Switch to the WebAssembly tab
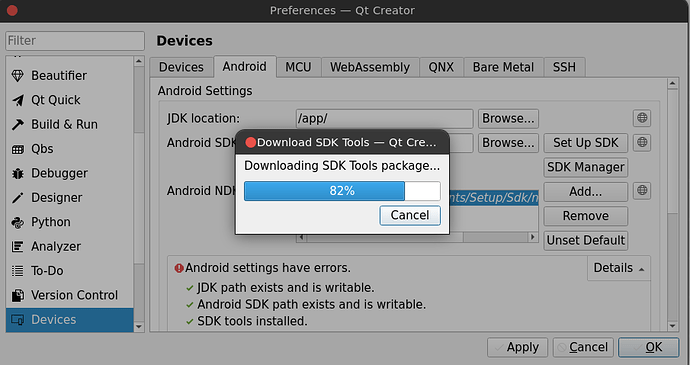690x365 pixels. tap(370, 67)
